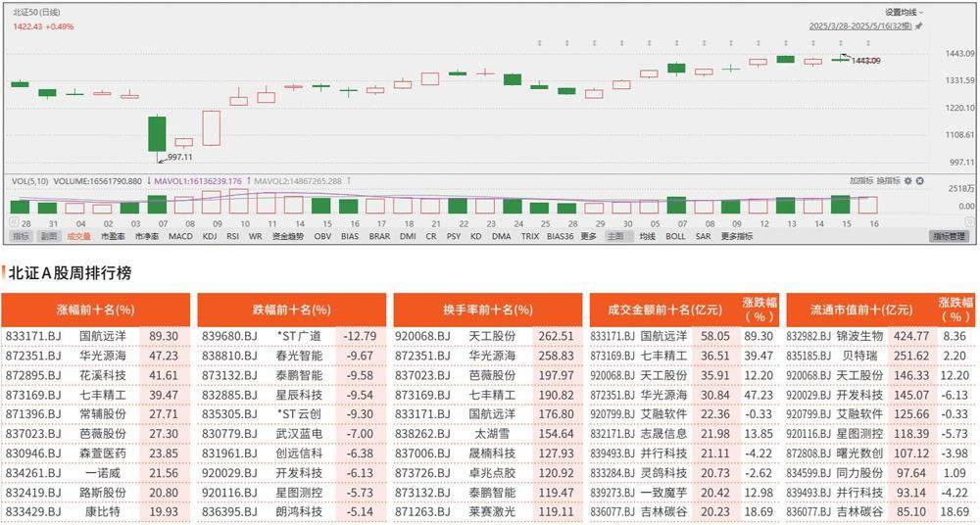Open the 2025/3/28-2025/5/16 date range link
980x525 pixels.
[860, 26]
